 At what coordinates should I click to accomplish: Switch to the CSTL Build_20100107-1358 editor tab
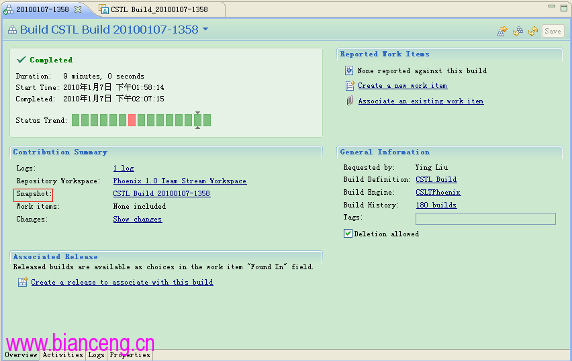pos(159,9)
